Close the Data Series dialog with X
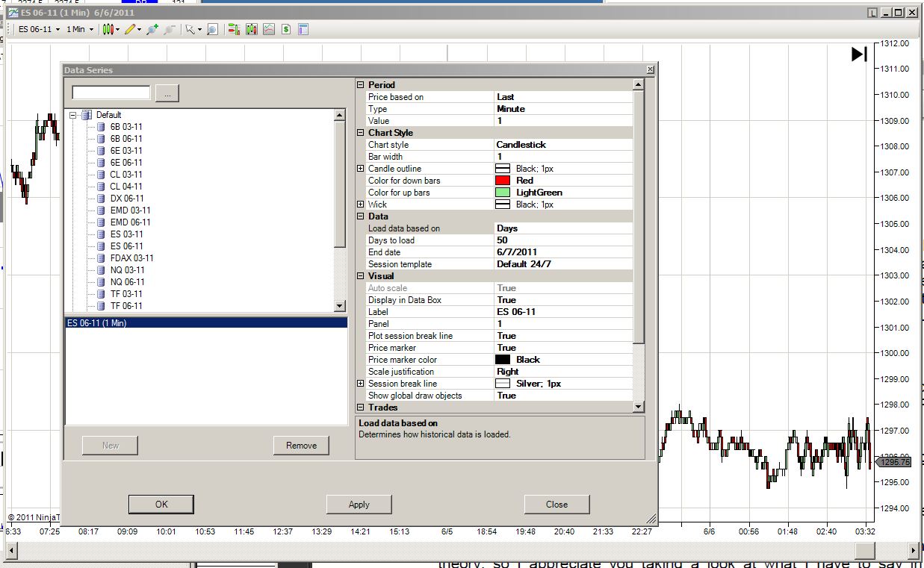The width and height of the screenshot is (924, 568). click(x=650, y=69)
